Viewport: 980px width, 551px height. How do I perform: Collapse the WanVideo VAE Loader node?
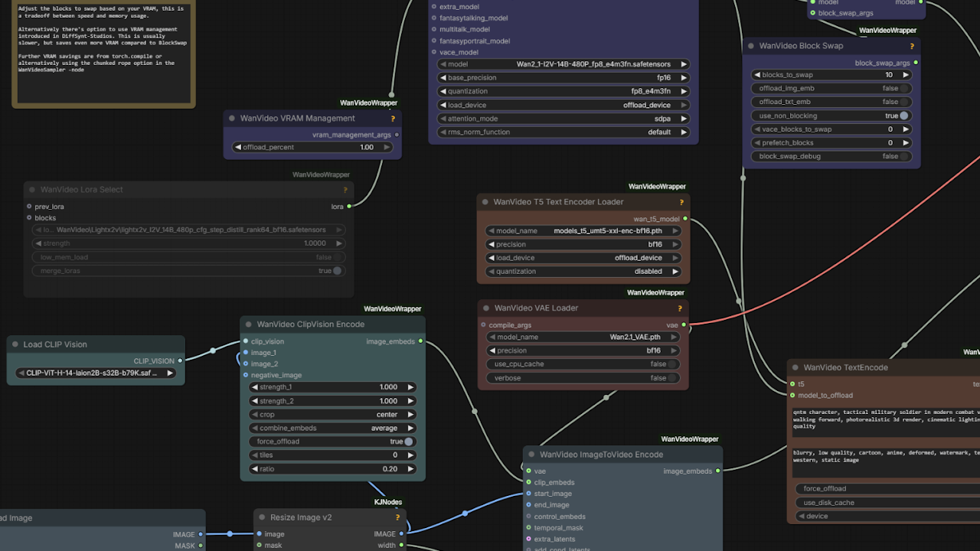[x=486, y=308]
